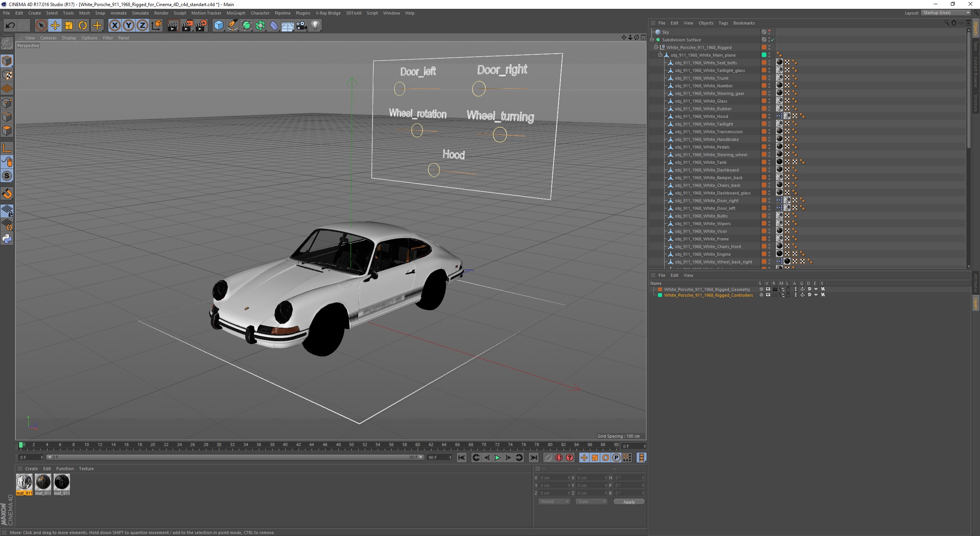Image resolution: width=980 pixels, height=536 pixels.
Task: Activate the Scale tool in top toolbar
Action: [x=69, y=26]
